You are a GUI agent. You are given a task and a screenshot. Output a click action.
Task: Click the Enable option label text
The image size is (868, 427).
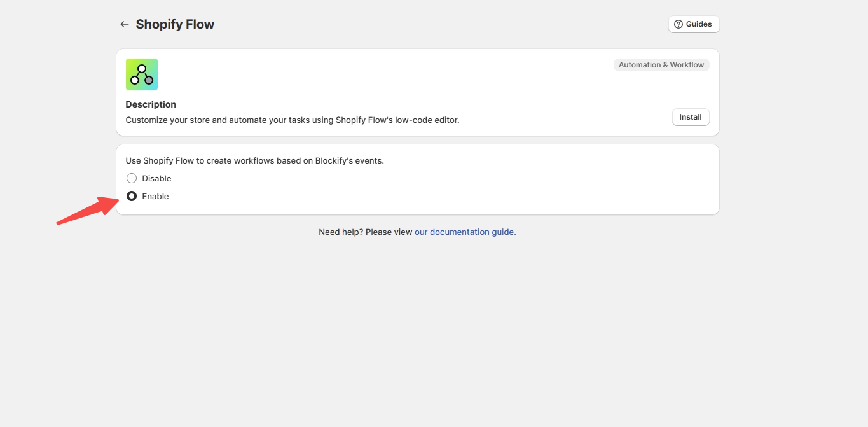click(x=155, y=196)
